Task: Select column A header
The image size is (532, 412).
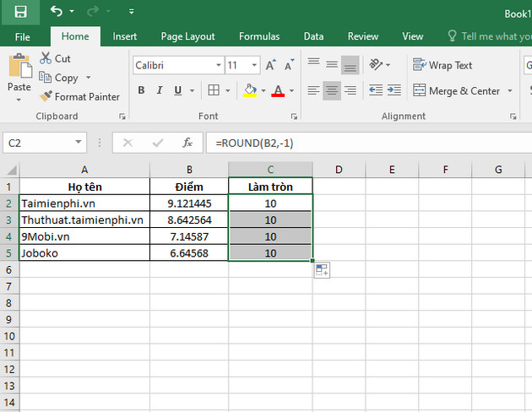Action: coord(84,169)
